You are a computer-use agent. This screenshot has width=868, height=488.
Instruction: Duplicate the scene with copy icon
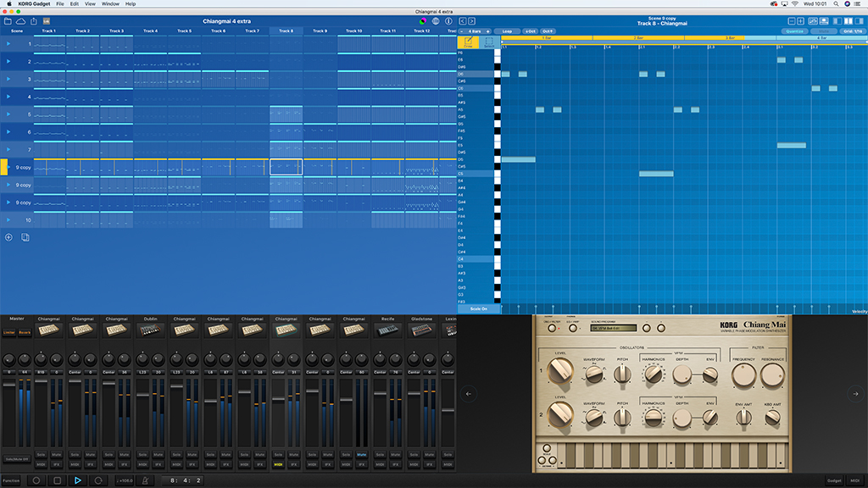click(25, 237)
